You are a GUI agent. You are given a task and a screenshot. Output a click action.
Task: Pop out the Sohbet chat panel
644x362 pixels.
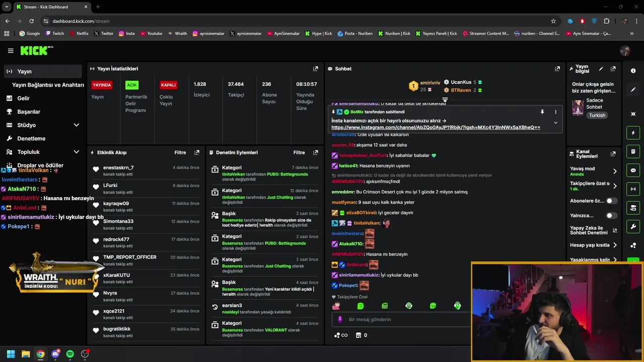[557, 69]
